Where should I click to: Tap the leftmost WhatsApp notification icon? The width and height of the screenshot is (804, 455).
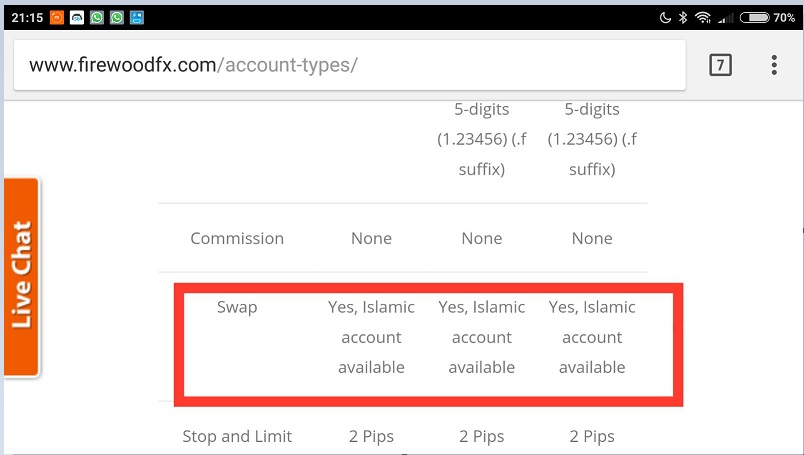coord(97,17)
